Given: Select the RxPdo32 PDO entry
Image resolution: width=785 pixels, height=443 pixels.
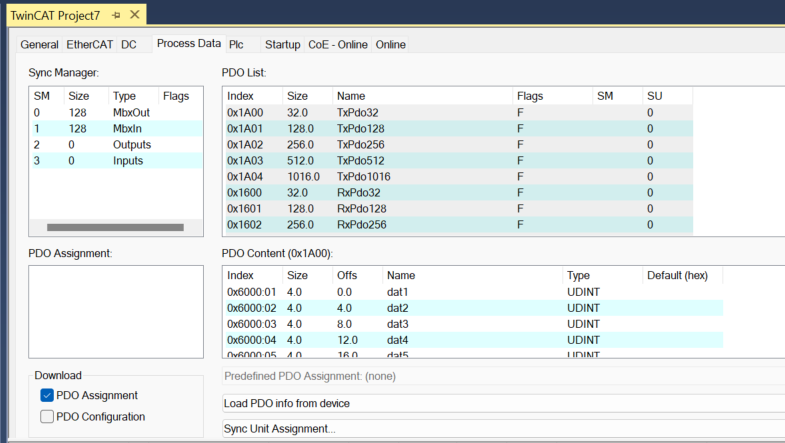Looking at the screenshot, I should coord(459,193).
